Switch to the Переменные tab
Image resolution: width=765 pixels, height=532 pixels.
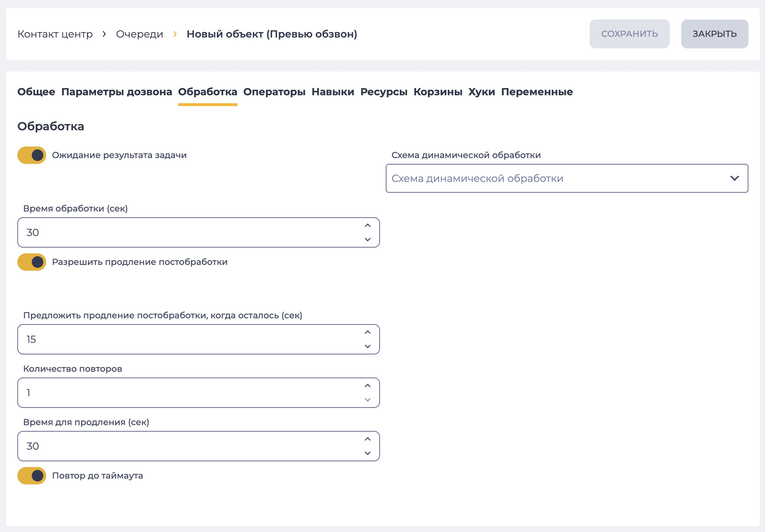click(x=537, y=92)
